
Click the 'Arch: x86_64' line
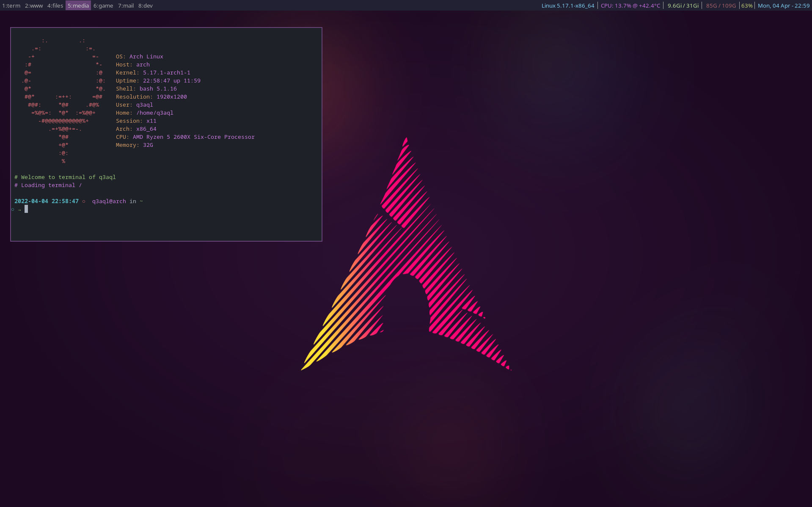(x=136, y=129)
